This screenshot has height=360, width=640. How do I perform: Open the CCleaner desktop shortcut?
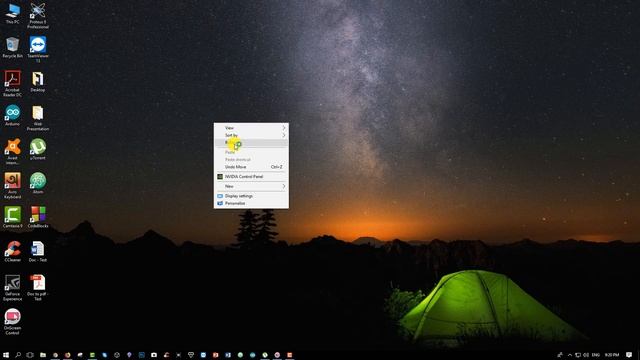(x=12, y=251)
